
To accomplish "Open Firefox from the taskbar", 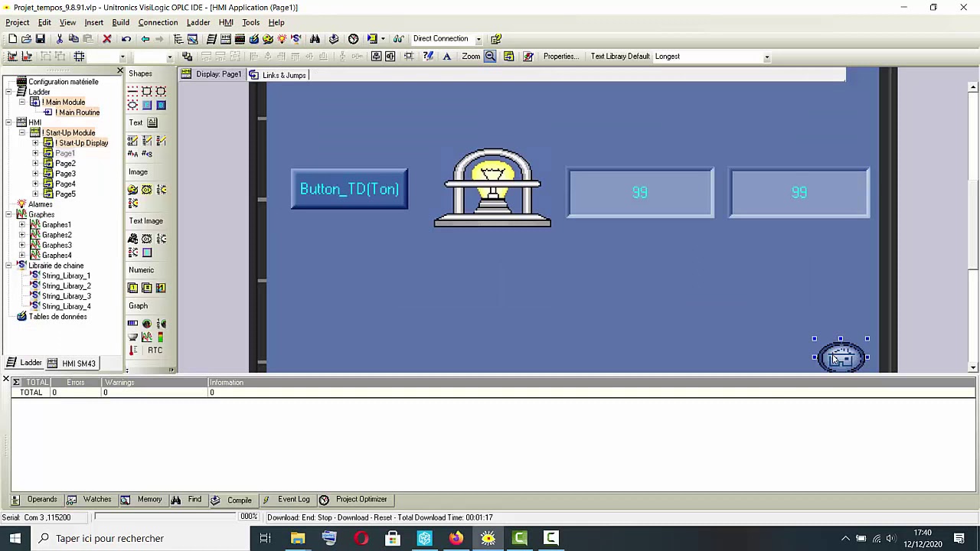I will (456, 539).
